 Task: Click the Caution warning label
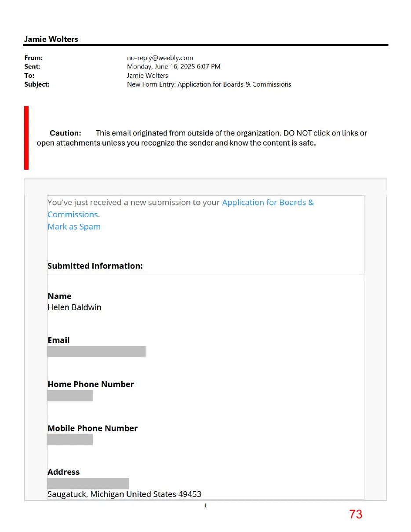[x=65, y=133]
